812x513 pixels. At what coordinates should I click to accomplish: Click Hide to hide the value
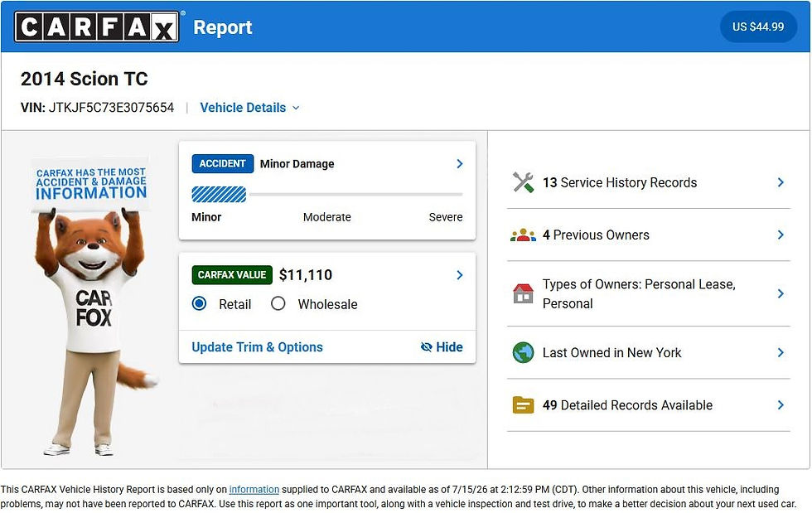[x=442, y=347]
